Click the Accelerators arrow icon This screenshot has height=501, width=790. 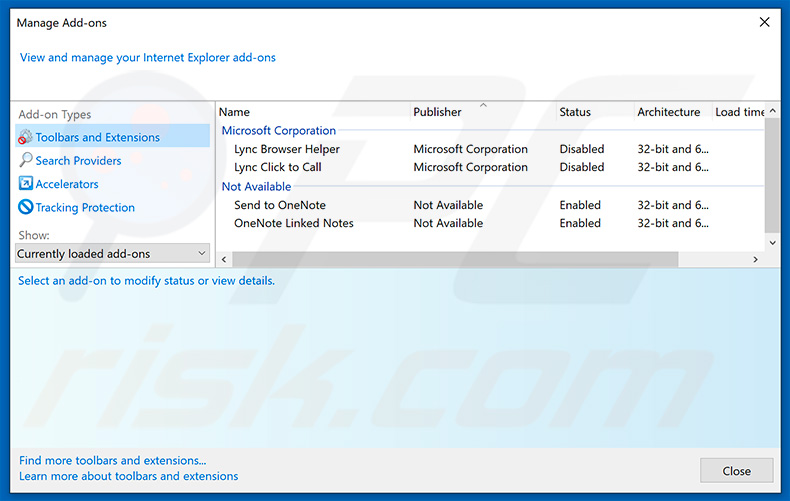click(x=25, y=184)
